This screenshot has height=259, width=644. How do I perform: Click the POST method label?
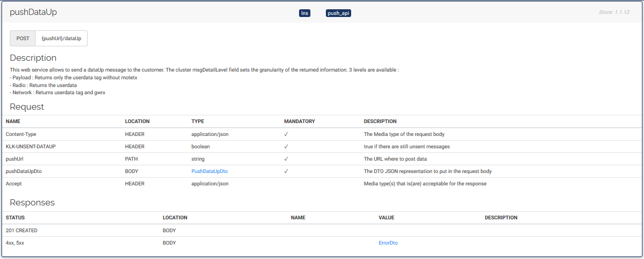point(23,39)
